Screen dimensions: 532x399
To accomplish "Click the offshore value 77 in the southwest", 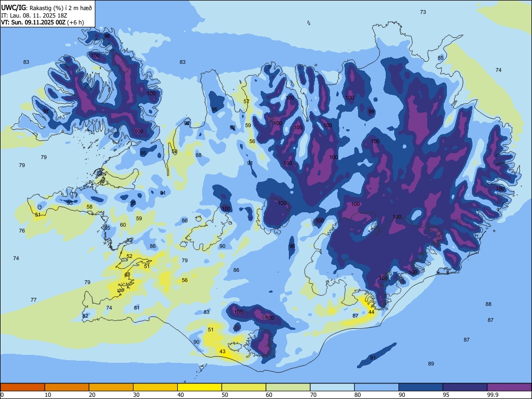I will 34,300.
